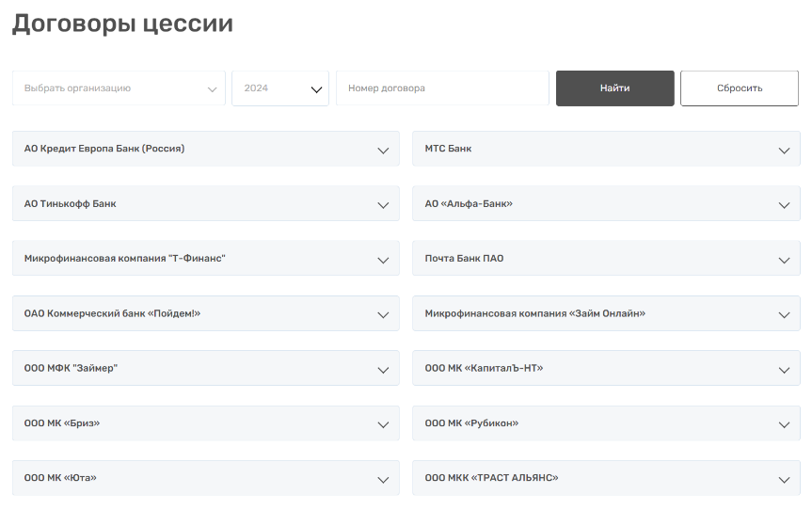Expand the "АО Тинькофф Банк" section
The image size is (812, 510).
point(205,204)
